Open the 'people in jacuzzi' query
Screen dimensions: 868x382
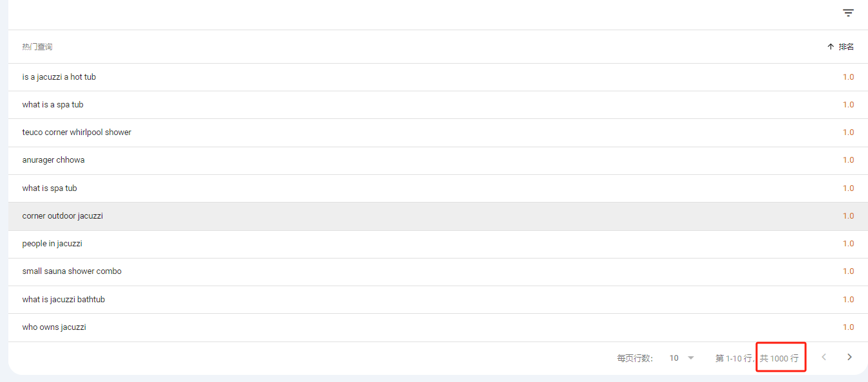(438, 244)
